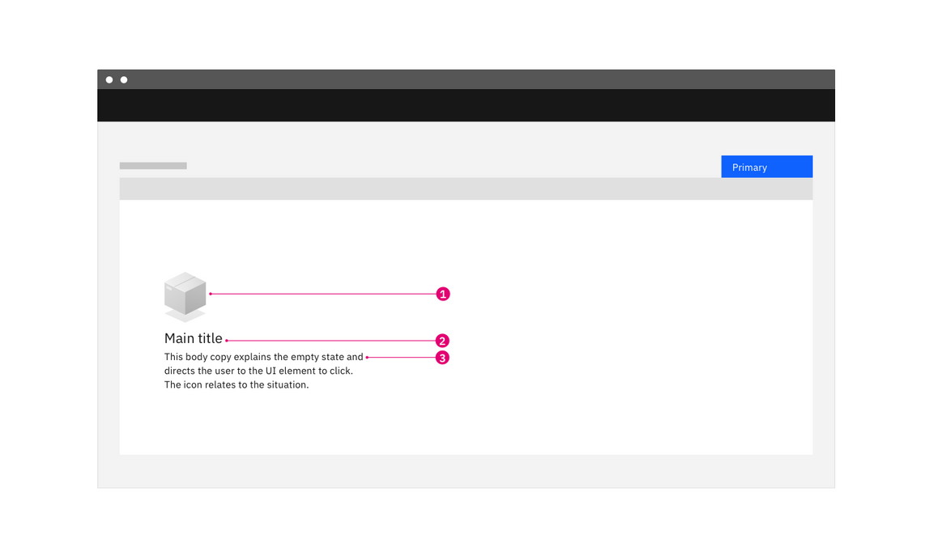This screenshot has width=933, height=560.
Task: Select the 'Main title' heading text
Action: tap(194, 338)
